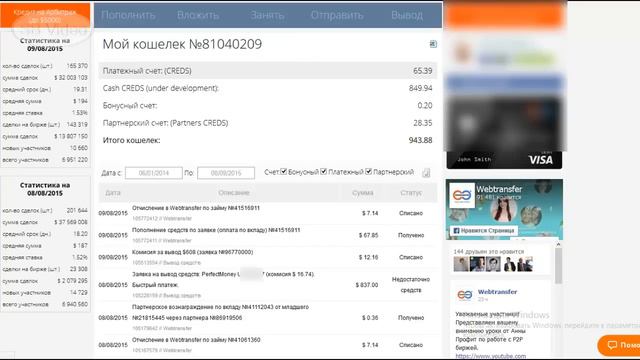Click the Бонусный счет row
640x360 pixels.
point(268,105)
